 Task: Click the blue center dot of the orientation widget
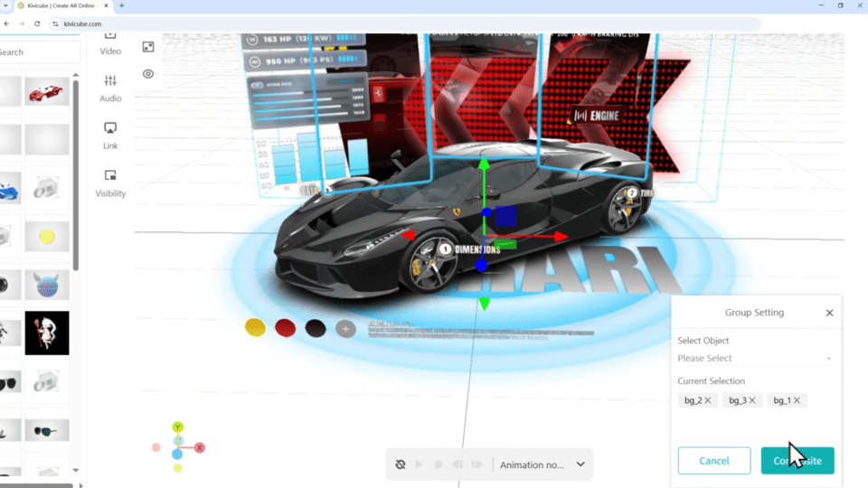tap(177, 455)
